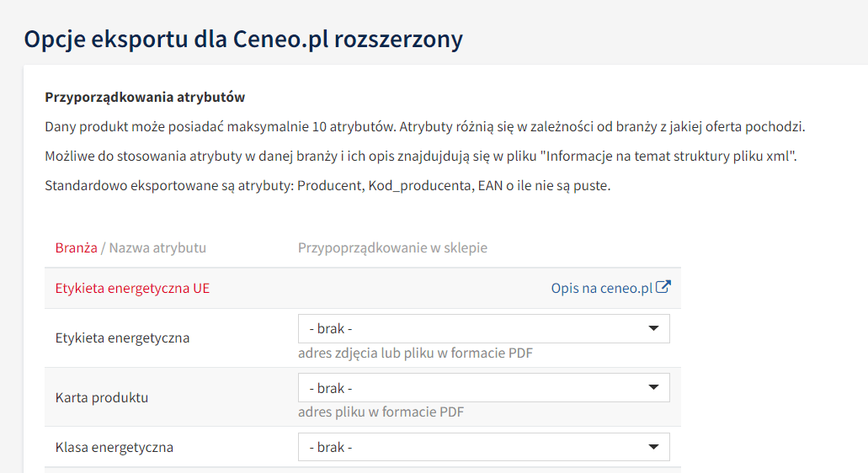Click the Klasa energetyczna row label
The width and height of the screenshot is (868, 473).
114,447
